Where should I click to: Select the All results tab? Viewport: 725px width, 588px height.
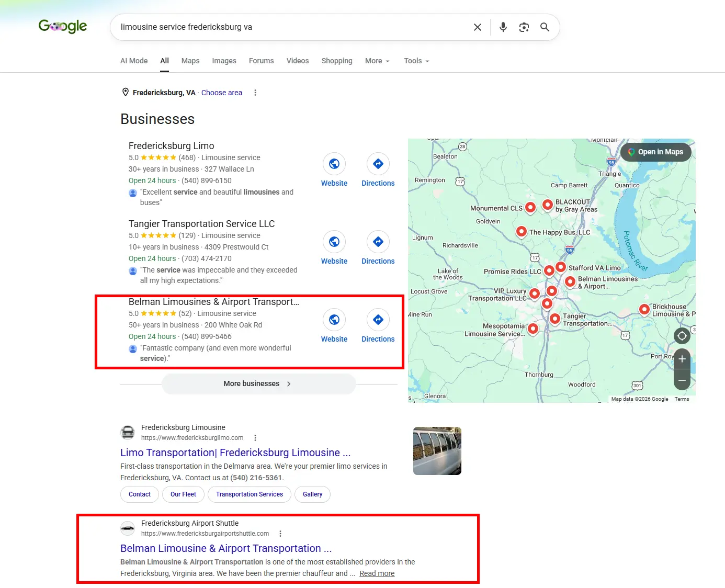pos(164,61)
